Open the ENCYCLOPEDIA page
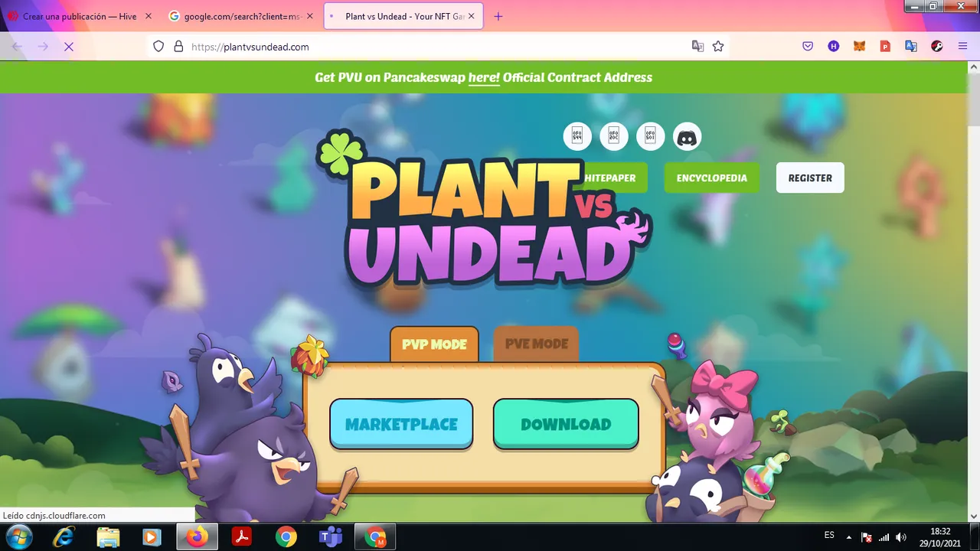 (x=712, y=178)
